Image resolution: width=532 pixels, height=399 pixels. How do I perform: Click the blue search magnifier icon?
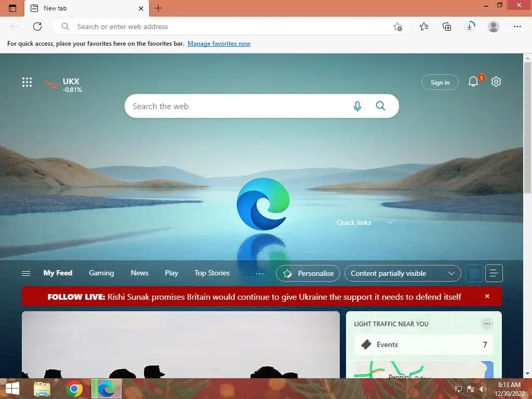click(x=381, y=106)
